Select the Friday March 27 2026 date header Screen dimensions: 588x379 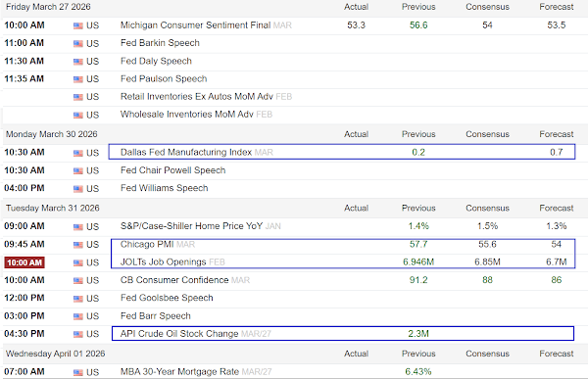48,7
